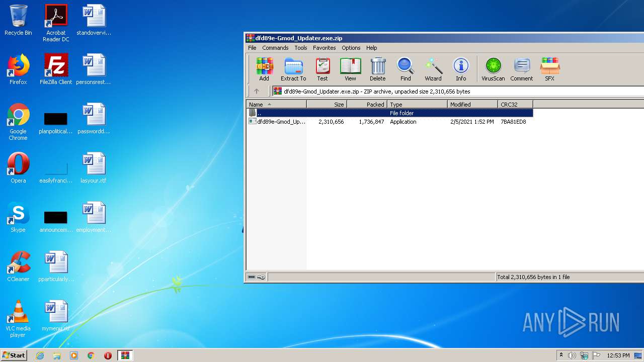Open the View toolbar icon
This screenshot has height=362, width=644.
point(351,69)
